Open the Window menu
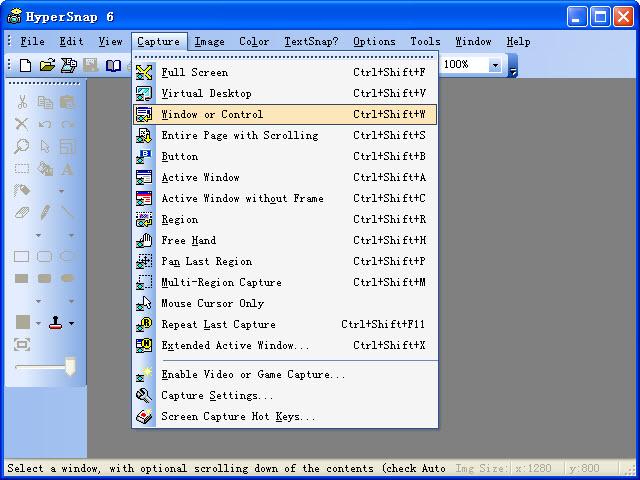Screen dimensions: 640x480 pos(473,41)
